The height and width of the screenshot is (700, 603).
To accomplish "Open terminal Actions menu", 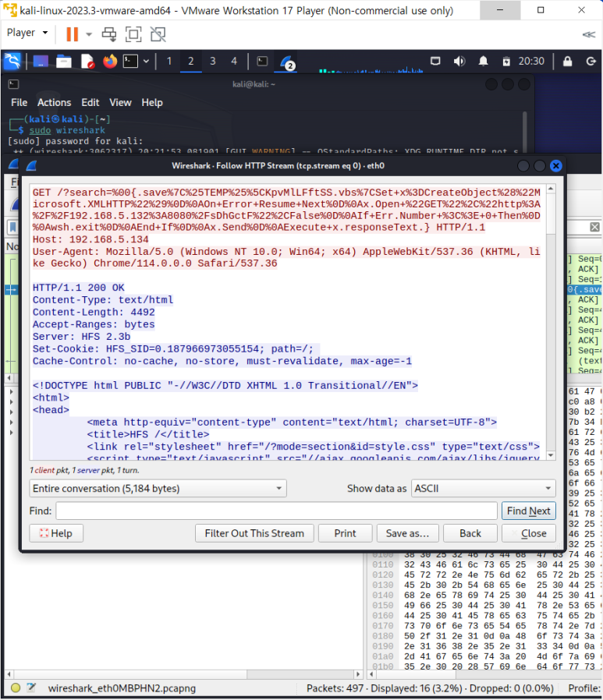I will pyautogui.click(x=54, y=103).
